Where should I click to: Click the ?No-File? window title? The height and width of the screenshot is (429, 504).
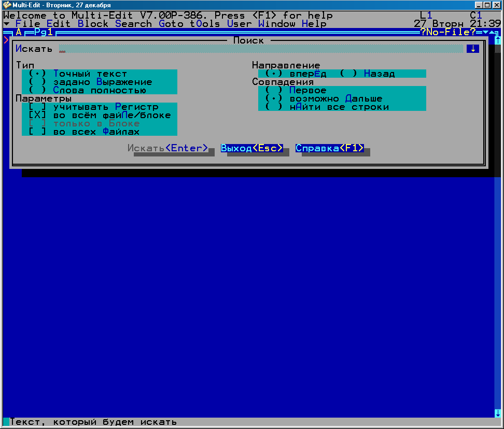(448, 32)
